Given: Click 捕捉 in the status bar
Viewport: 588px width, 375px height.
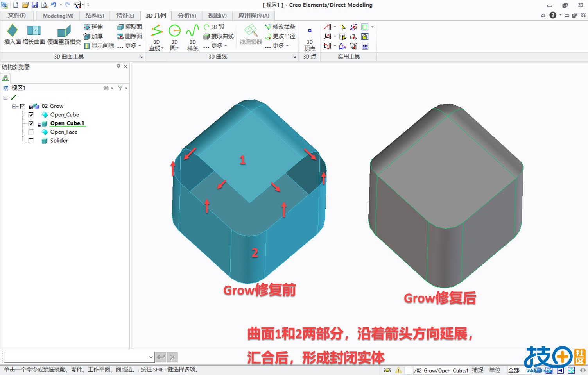Looking at the screenshot, I should tap(478, 370).
